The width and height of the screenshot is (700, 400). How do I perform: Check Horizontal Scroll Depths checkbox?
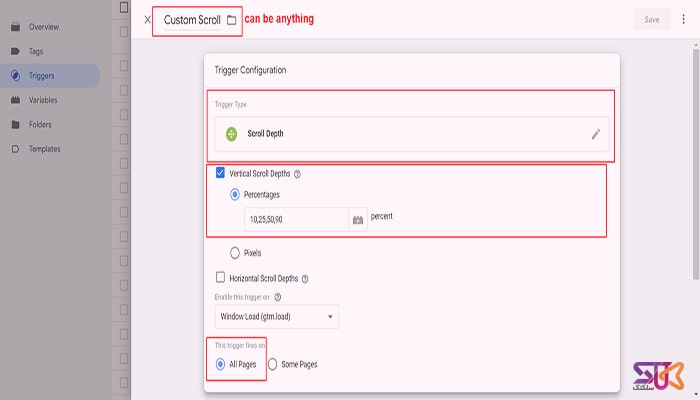[x=220, y=278]
